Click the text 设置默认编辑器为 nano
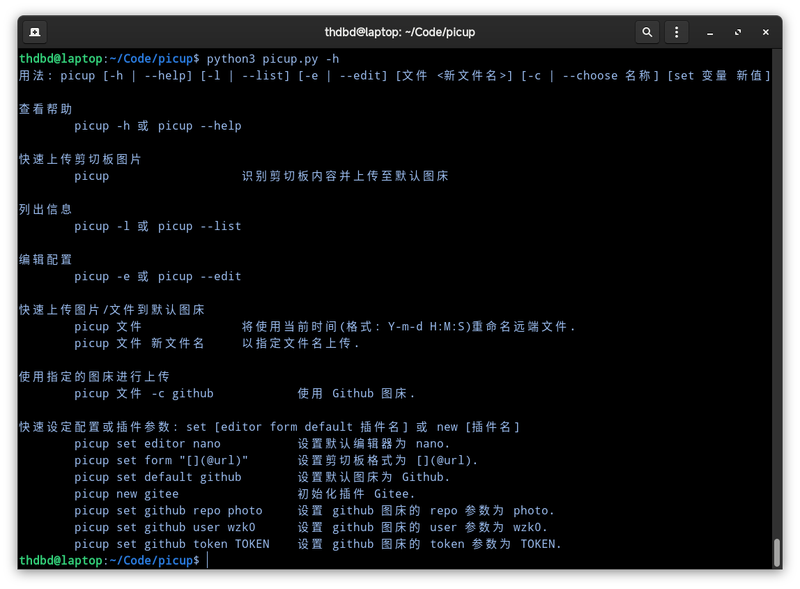The image size is (800, 589). coord(373,444)
